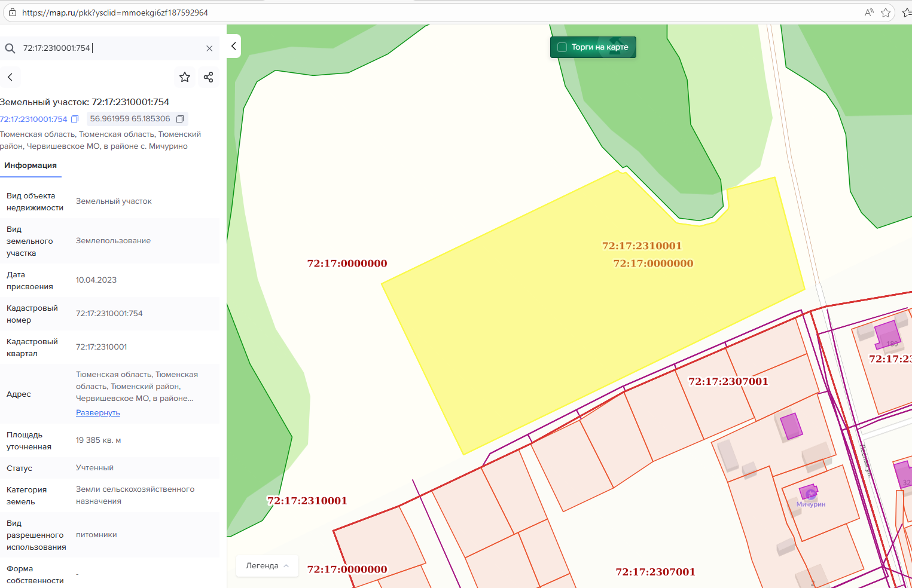Clear the cadastral number search field
Viewport: 912px width, 588px height.
[x=209, y=48]
